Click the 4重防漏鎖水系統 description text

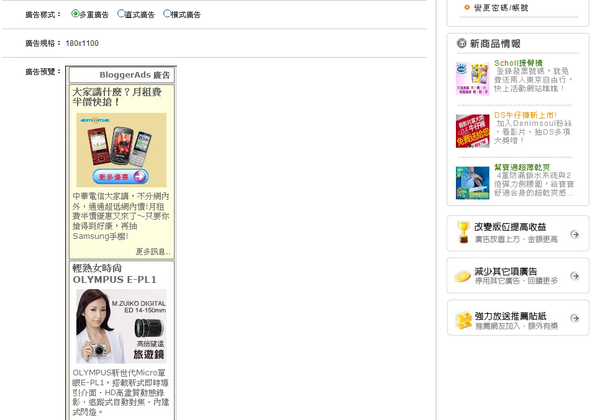point(534,184)
